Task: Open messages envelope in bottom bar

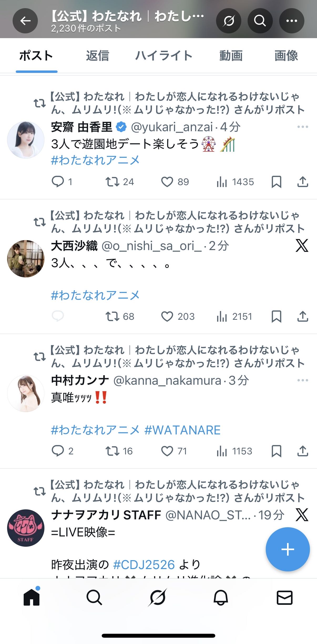Action: [x=284, y=598]
